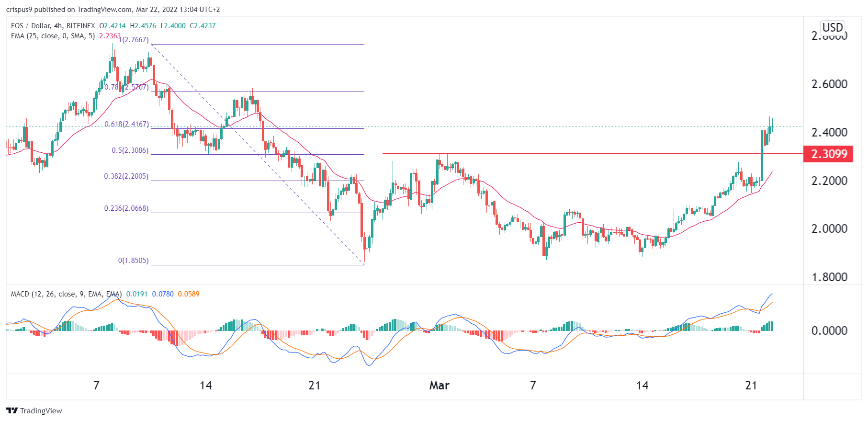The image size is (868, 421).
Task: Click the Fibonacci level 0.382(2.2005) label
Action: pyautogui.click(x=126, y=176)
